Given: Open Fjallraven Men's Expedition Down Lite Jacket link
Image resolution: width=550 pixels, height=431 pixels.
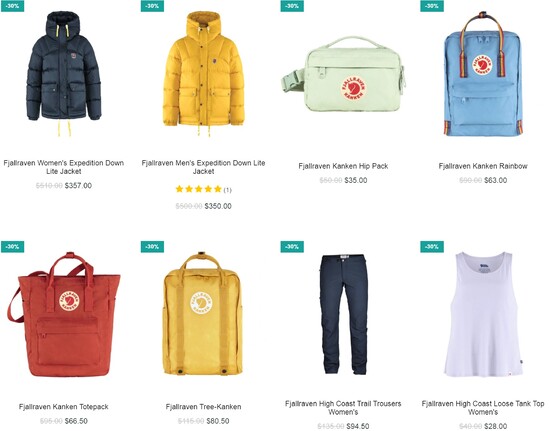Looking at the screenshot, I should click(x=203, y=167).
